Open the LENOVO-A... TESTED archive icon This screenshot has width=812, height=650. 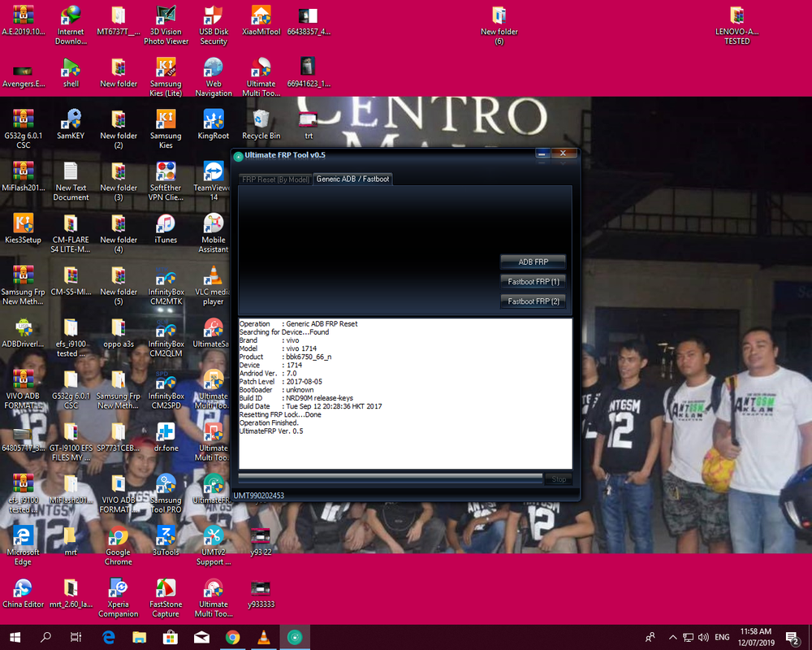click(x=736, y=25)
